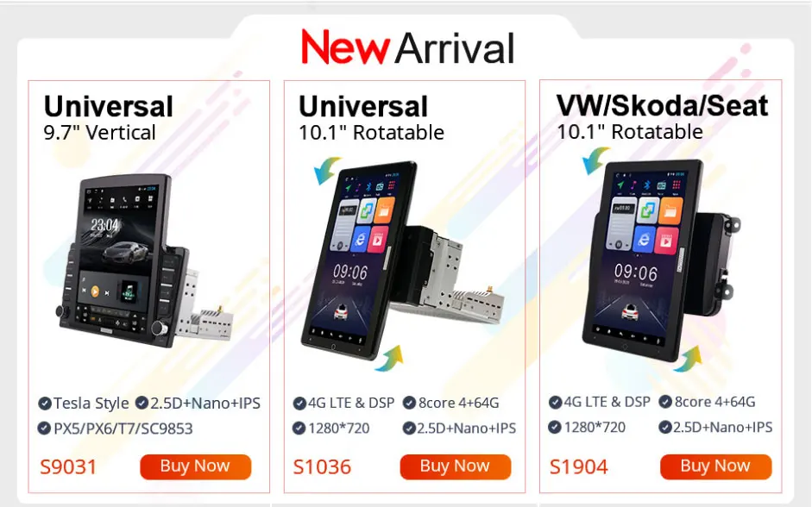Click Buy Now for S9031

point(195,466)
